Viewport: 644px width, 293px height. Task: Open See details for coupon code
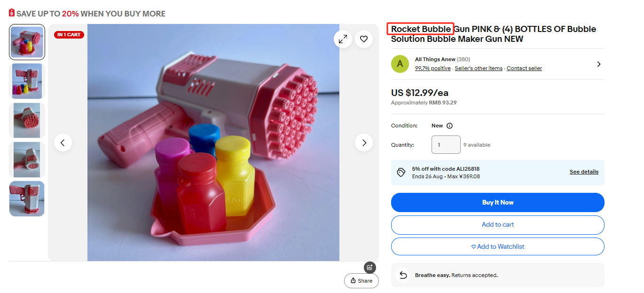[584, 172]
